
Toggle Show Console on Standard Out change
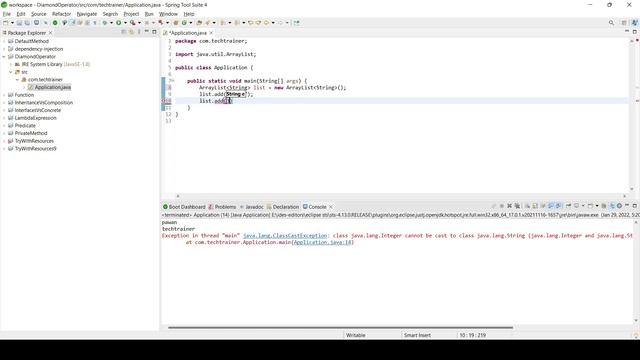pos(550,206)
